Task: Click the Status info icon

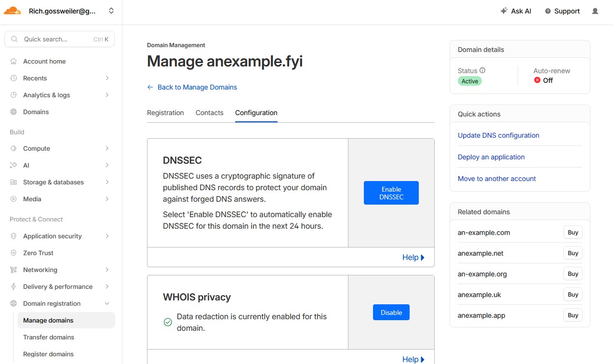Action: (x=482, y=70)
